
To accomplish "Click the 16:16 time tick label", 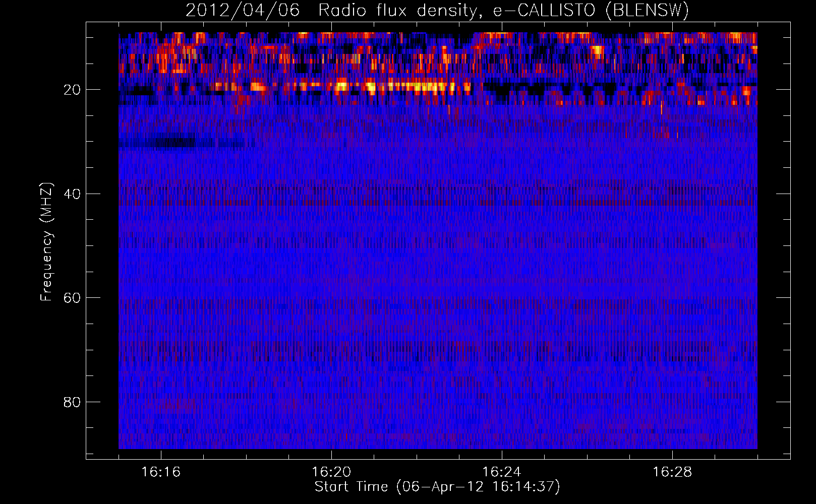I will tap(161, 472).
